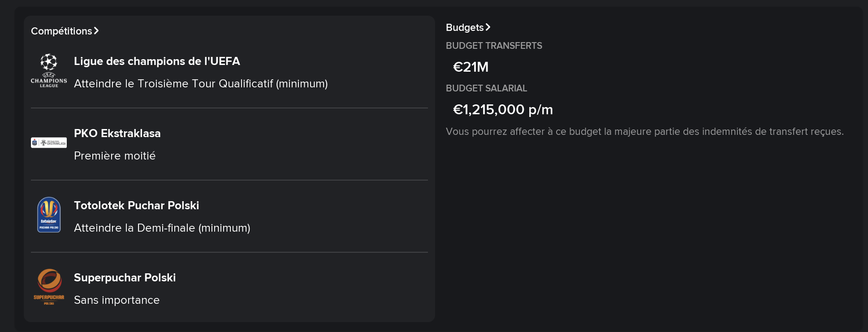Click the Première moitié expectation text
Image resolution: width=868 pixels, height=332 pixels.
[115, 156]
